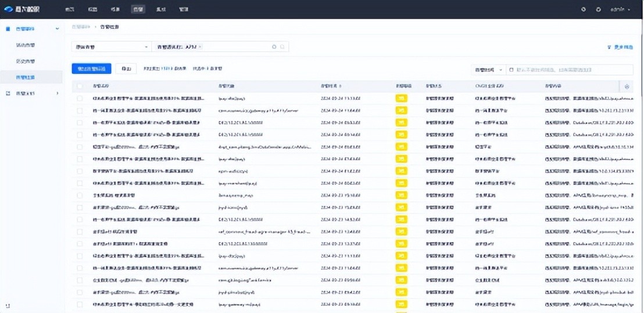This screenshot has height=313, width=644.
Task: Click the magnifier search icon in filter field
Action: tap(282, 47)
